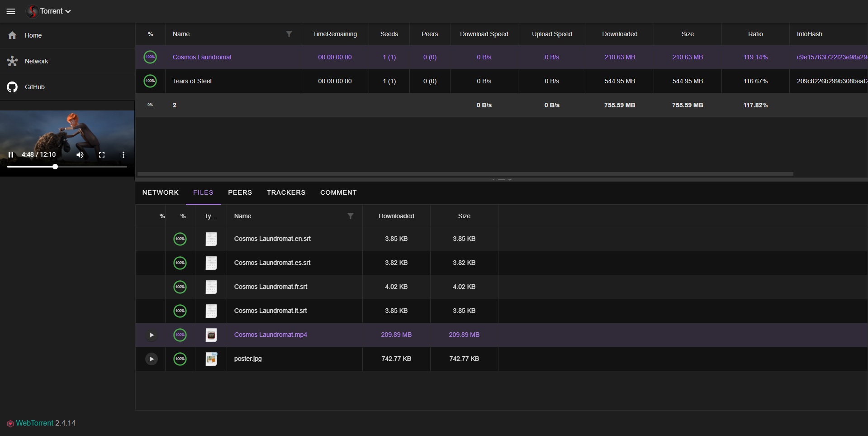The width and height of the screenshot is (868, 436).
Task: Click the horizontal scrollbar of torrent table
Action: (x=465, y=173)
